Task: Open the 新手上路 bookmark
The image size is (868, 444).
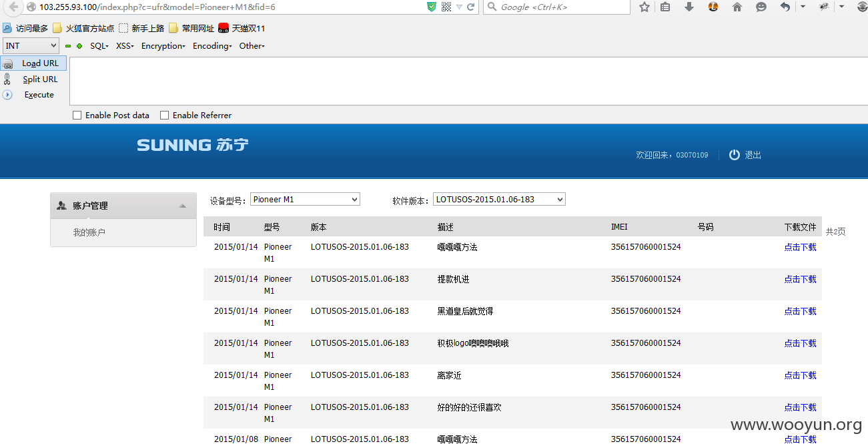Action: [x=141, y=28]
